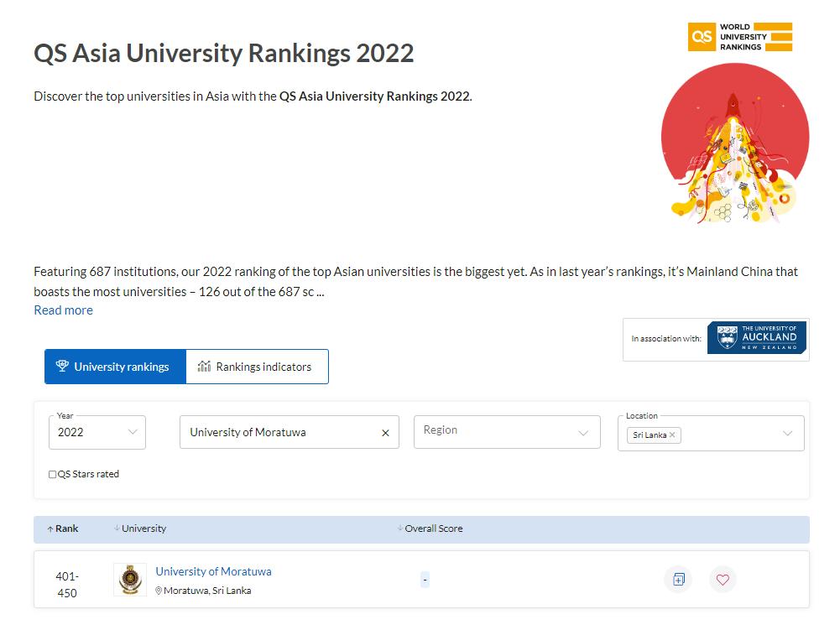Sort by the Rank column header
The width and height of the screenshot is (840, 630).
coord(63,528)
